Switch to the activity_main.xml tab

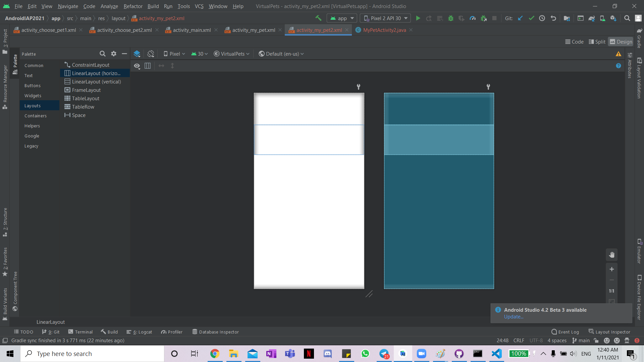click(192, 30)
